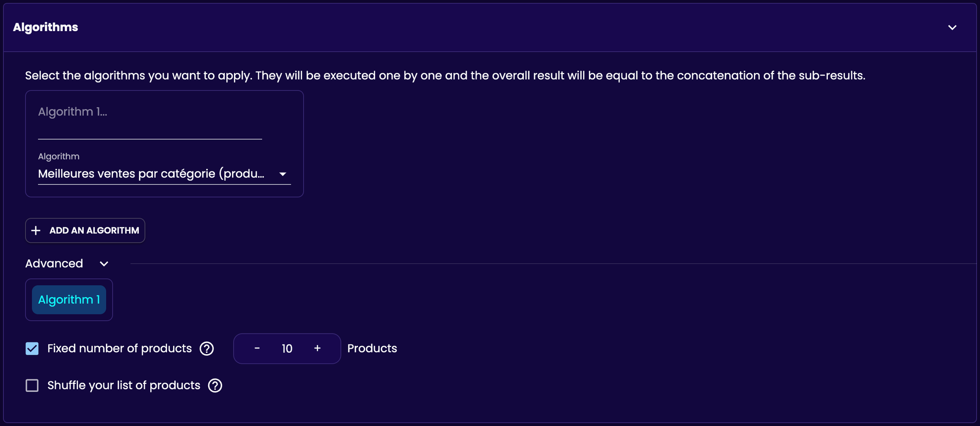Click the Fixed number of products label
This screenshot has height=426, width=980.
point(120,348)
